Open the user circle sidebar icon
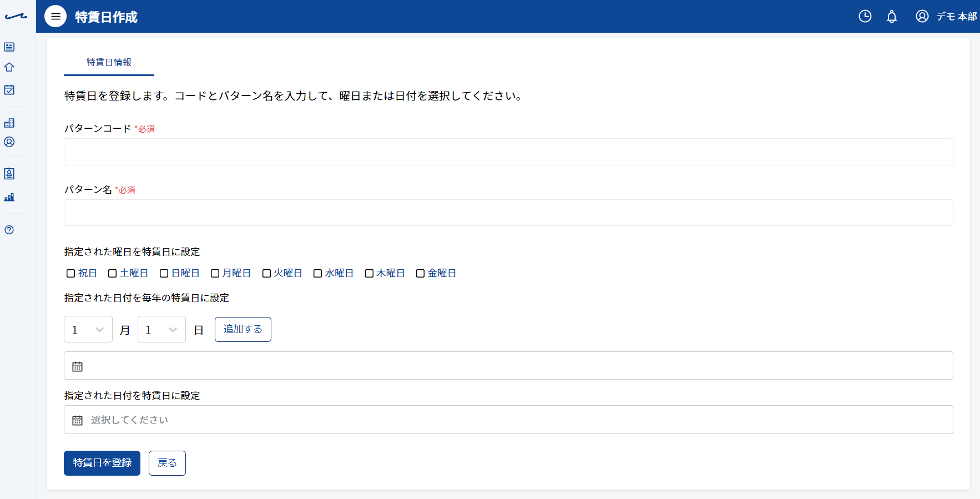This screenshot has width=980, height=499. [9, 142]
